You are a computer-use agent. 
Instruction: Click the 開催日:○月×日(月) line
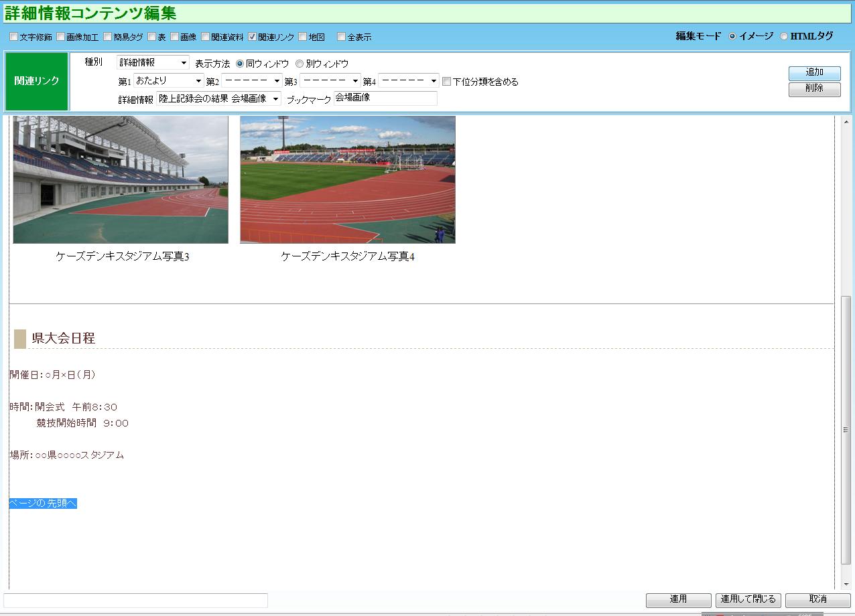(x=53, y=375)
